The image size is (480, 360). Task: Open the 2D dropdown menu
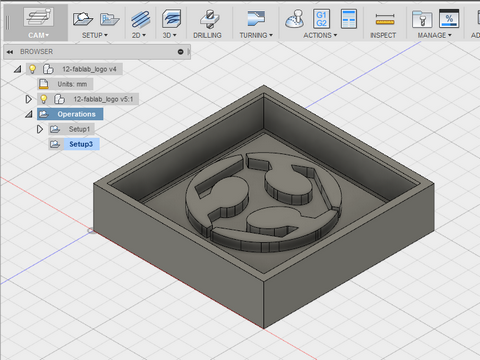[139, 35]
